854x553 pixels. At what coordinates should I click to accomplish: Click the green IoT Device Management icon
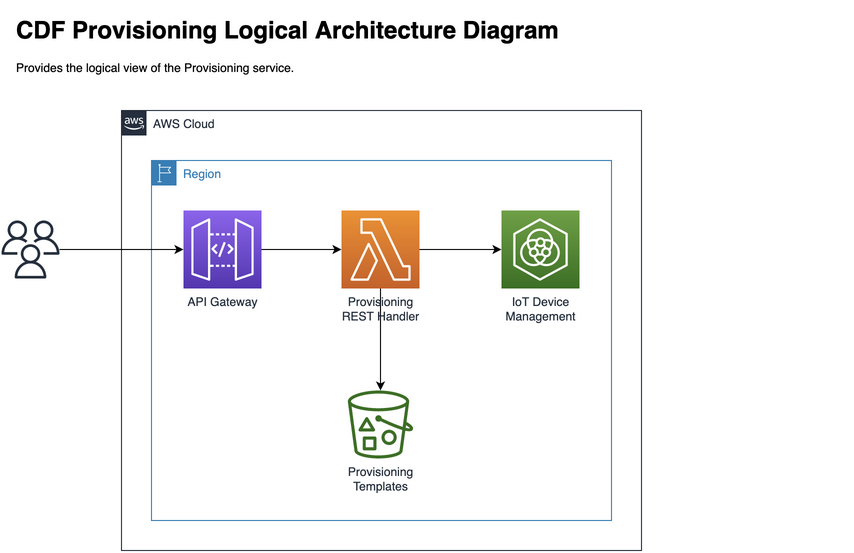pos(540,250)
